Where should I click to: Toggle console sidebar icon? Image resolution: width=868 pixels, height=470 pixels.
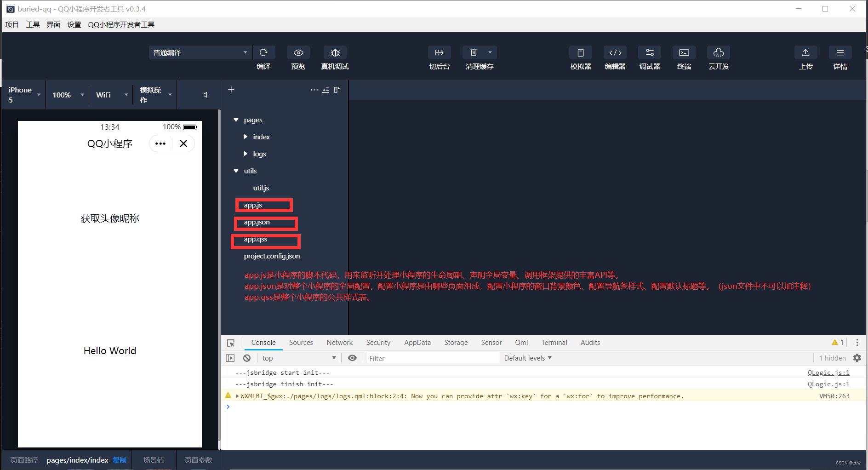[x=230, y=358]
